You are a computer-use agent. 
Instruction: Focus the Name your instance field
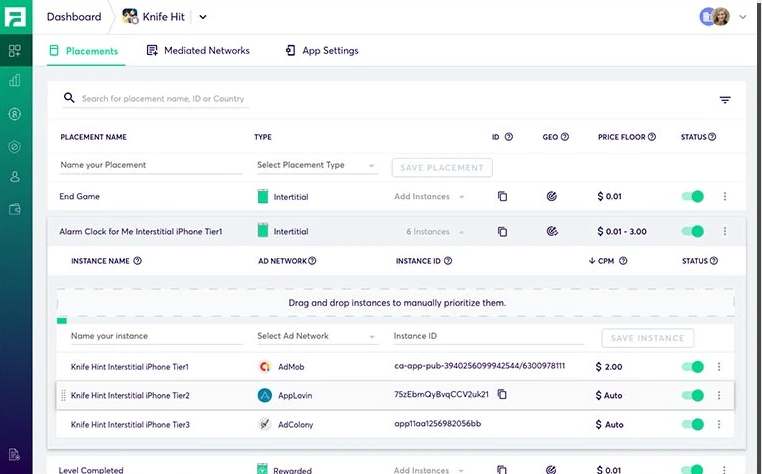coord(156,336)
